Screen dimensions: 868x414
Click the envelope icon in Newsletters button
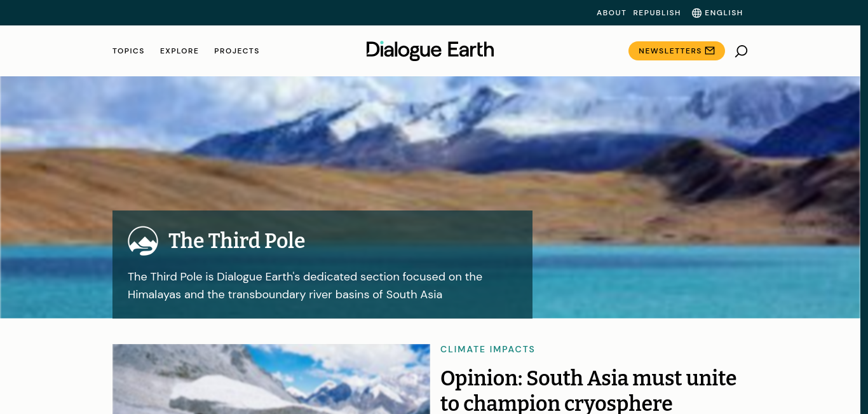click(x=710, y=51)
